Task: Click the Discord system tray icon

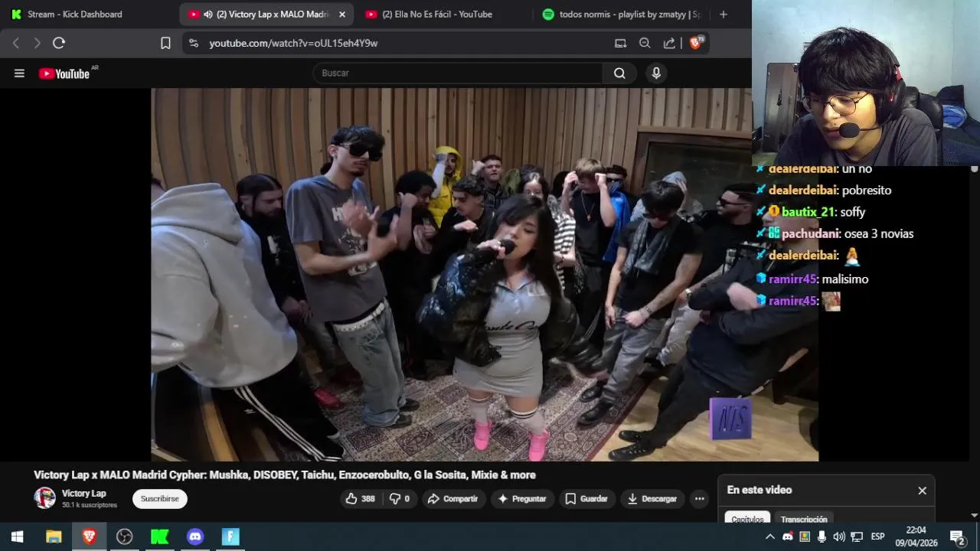Action: [788, 536]
